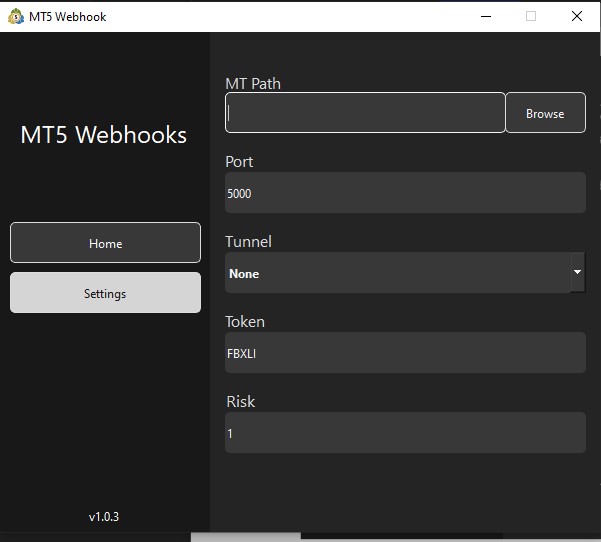Close the MT5 Webhook window
Image resolution: width=601 pixels, height=542 pixels.
point(577,16)
